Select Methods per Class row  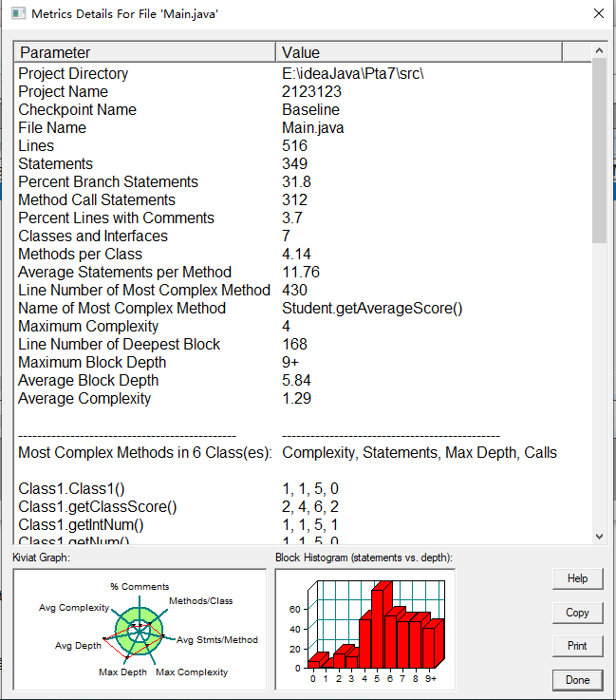[x=303, y=254]
